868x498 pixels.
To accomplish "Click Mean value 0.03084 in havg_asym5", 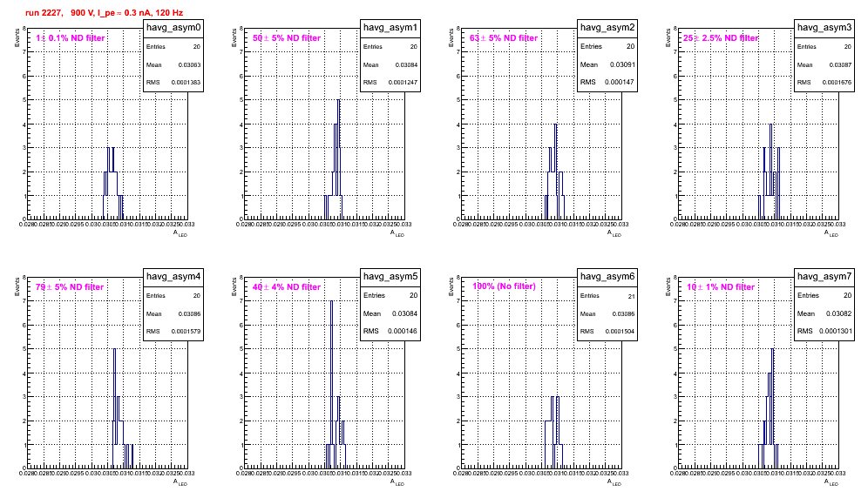I will point(404,313).
